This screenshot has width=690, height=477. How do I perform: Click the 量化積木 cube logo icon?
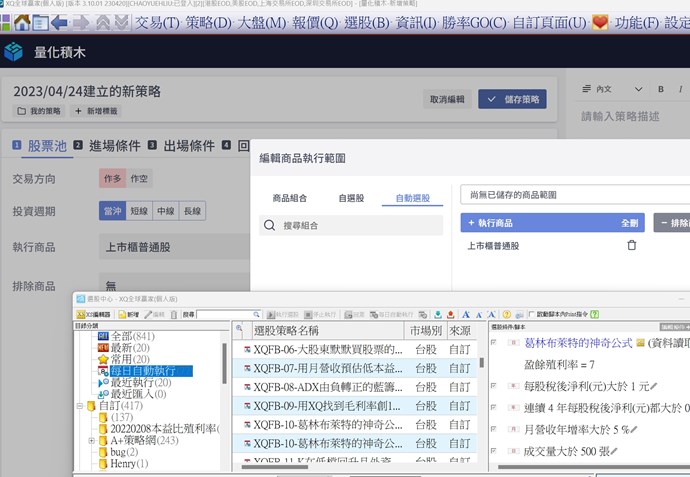click(14, 52)
